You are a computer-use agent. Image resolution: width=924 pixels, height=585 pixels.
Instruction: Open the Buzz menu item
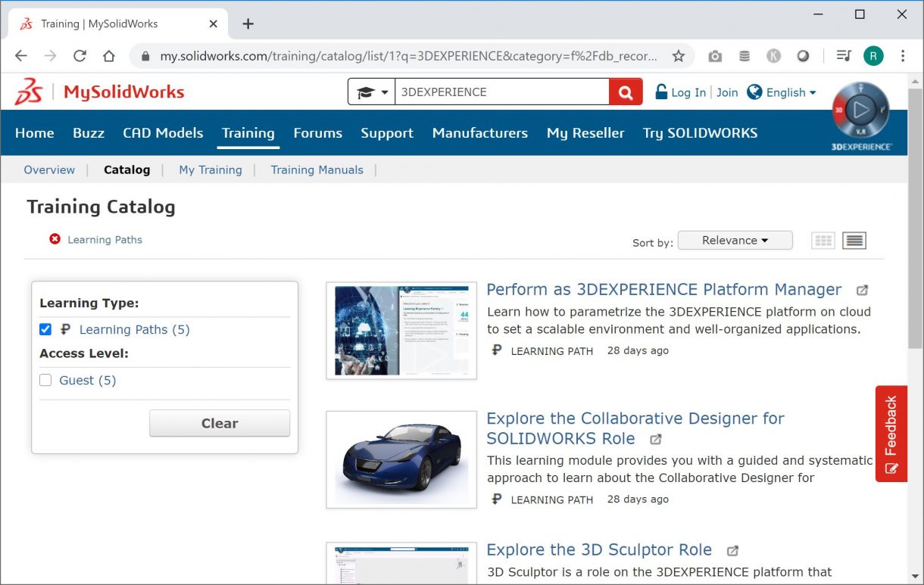click(89, 132)
